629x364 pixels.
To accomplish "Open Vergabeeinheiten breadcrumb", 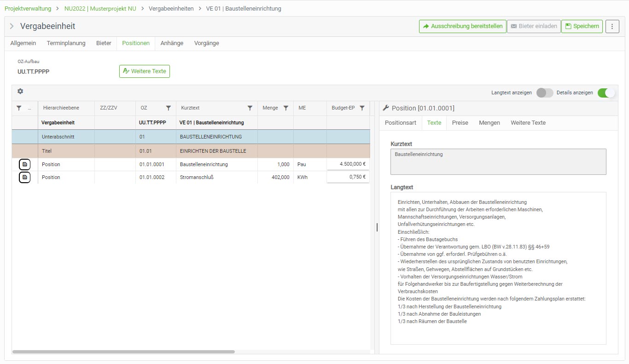I will click(171, 8).
